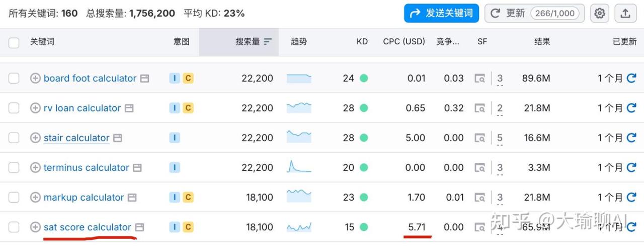Refresh the board foot calculator row
This screenshot has height=247, width=644.
tap(631, 78)
